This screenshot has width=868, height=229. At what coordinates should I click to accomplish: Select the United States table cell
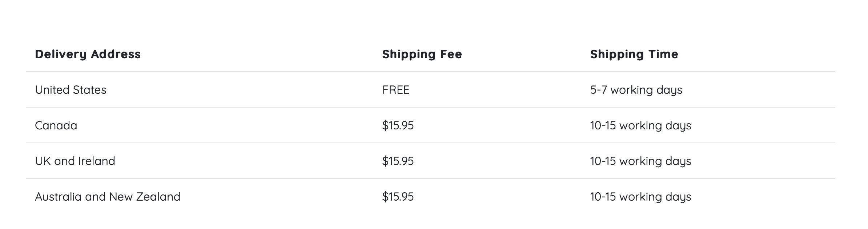pyautogui.click(x=71, y=90)
